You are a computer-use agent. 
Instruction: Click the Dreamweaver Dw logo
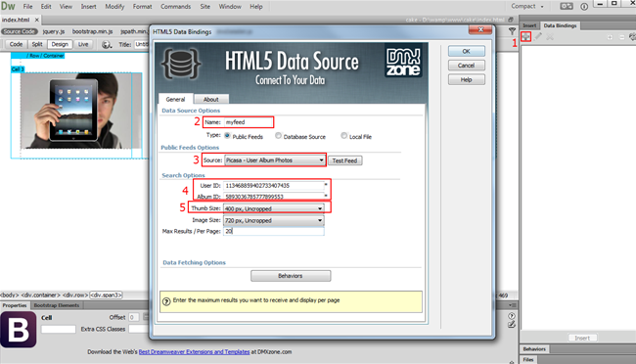(8, 6)
